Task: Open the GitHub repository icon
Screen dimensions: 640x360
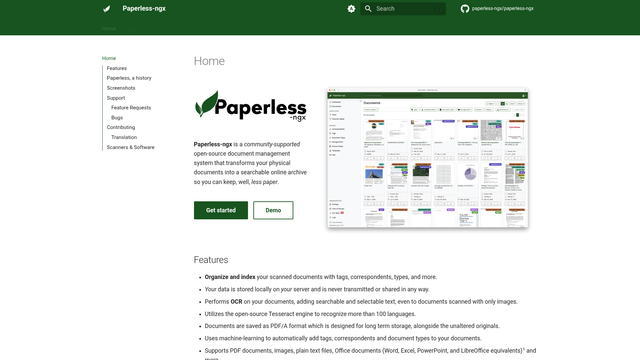Action: (465, 9)
